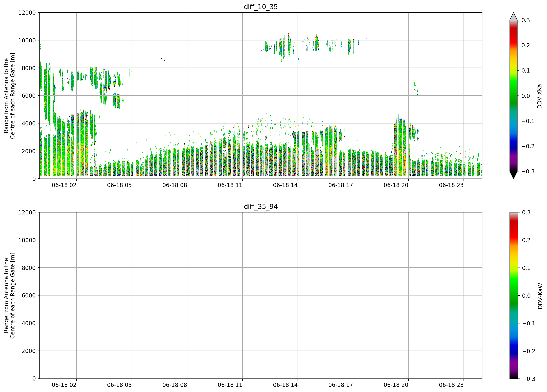
Task: Click the 0.1 tick on DDV-KaW colorbar
Action: pos(526,268)
